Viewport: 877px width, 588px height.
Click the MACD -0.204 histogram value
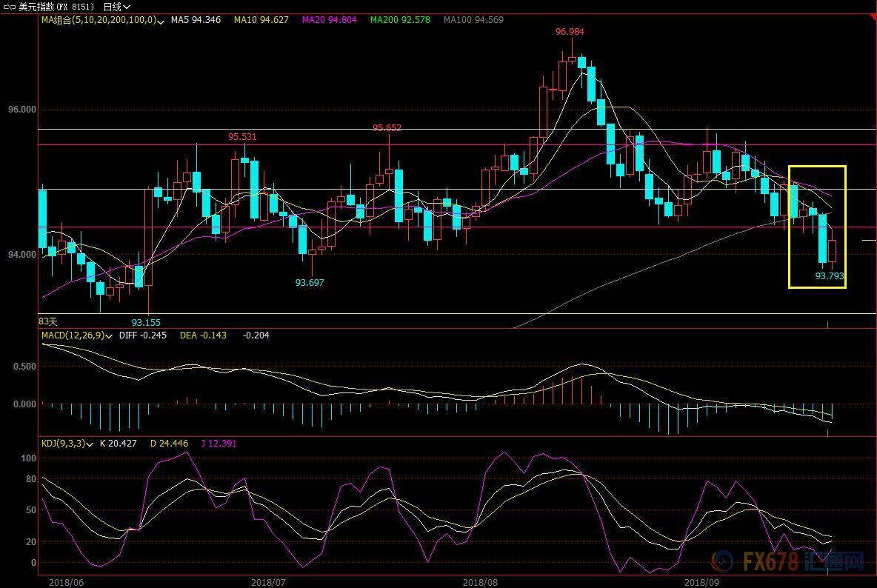click(256, 335)
